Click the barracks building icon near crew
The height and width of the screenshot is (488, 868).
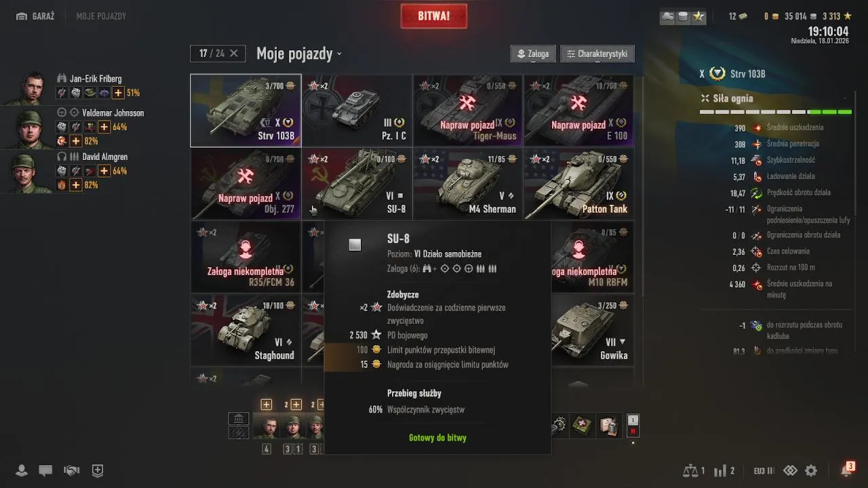(239, 418)
